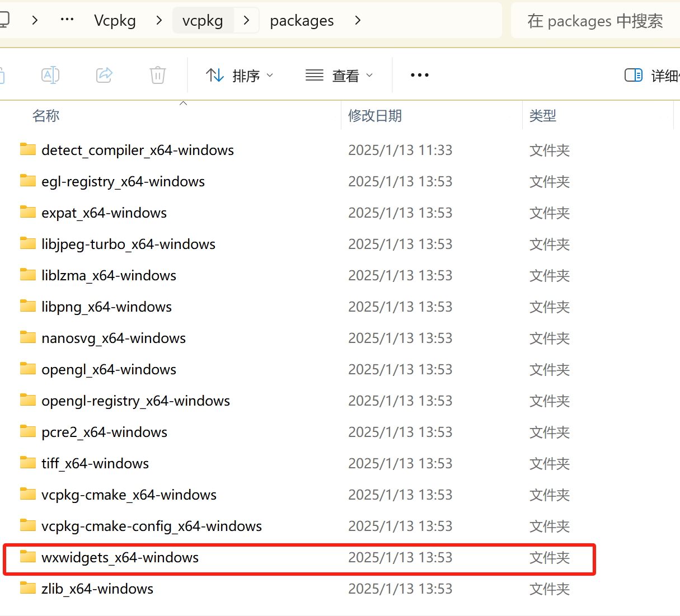Click the 2025/1/13 11:33 date cell
This screenshot has height=616, width=680.
pos(400,150)
